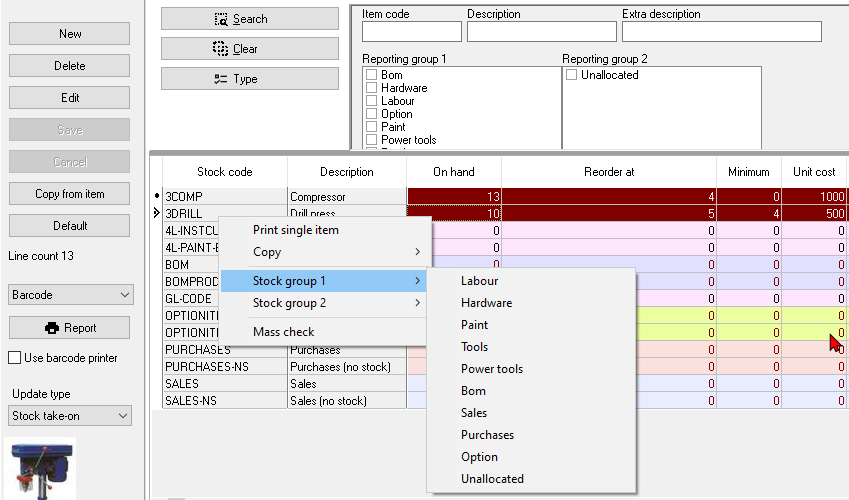Select the 3DRILL stock code cell
The width and height of the screenshot is (849, 500).
point(225,213)
